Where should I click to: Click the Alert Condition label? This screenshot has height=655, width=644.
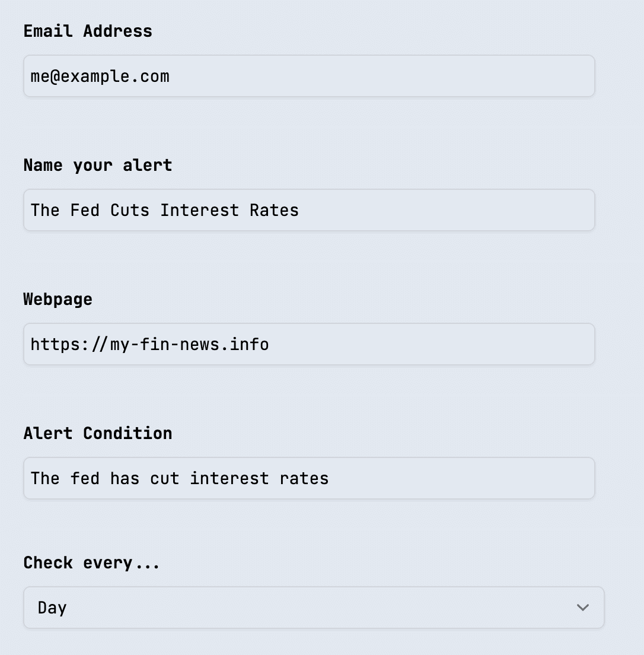98,433
